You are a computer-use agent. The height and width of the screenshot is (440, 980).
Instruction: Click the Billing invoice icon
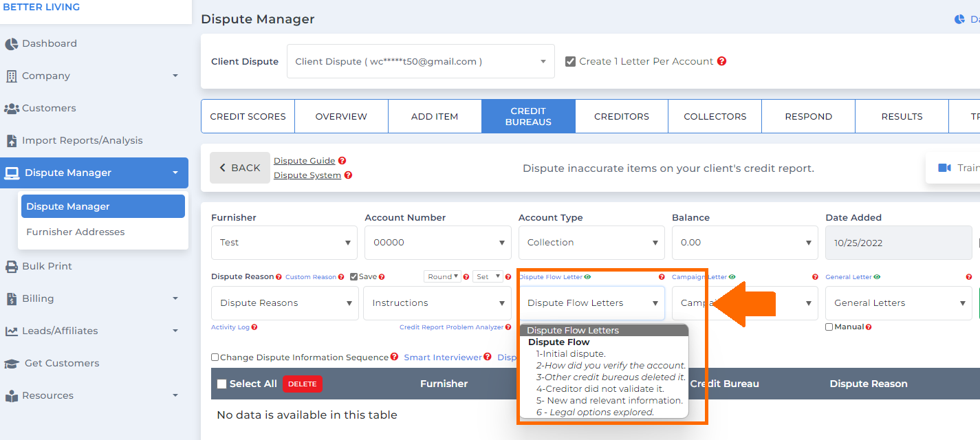click(x=11, y=299)
